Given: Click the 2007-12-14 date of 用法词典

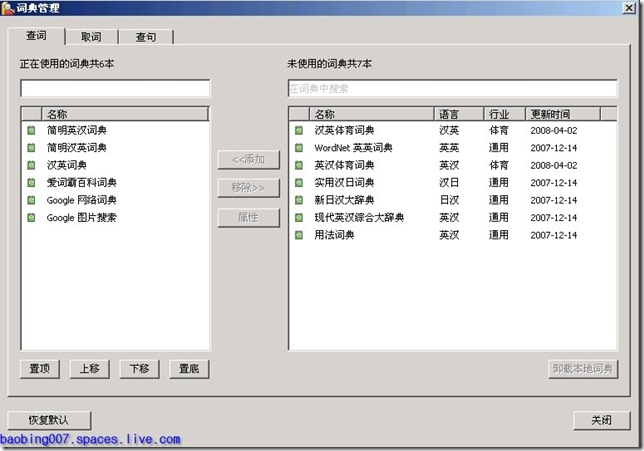Looking at the screenshot, I should pos(554,235).
